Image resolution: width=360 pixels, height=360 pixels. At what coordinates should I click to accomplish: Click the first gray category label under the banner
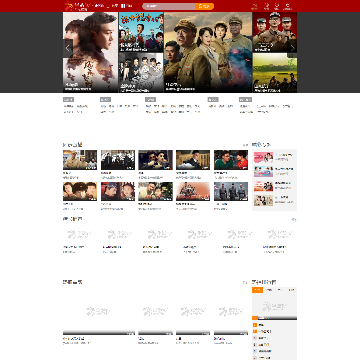coord(68,99)
